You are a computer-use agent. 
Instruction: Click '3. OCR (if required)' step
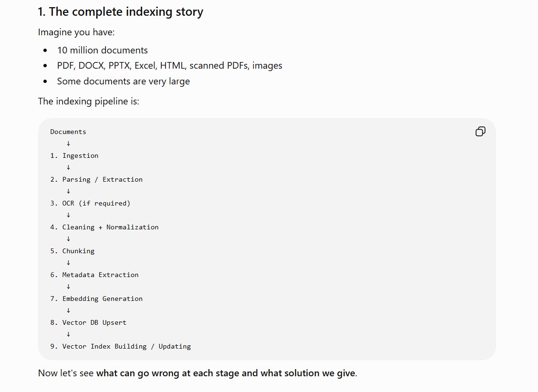click(x=90, y=203)
